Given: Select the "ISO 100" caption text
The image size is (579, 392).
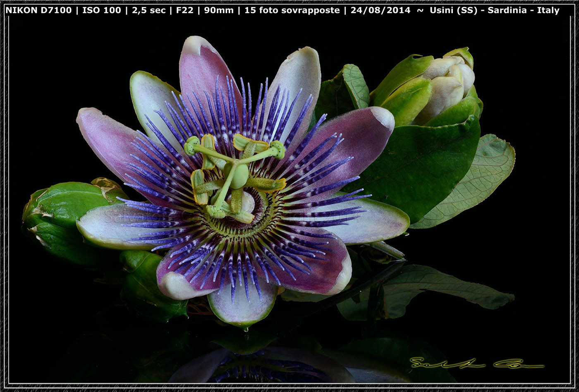Looking at the screenshot, I should (x=101, y=10).
